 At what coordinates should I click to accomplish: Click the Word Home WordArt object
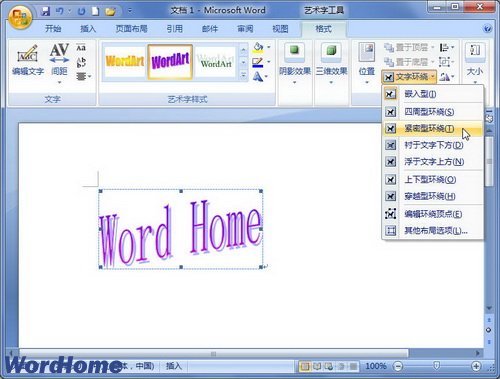(x=180, y=229)
